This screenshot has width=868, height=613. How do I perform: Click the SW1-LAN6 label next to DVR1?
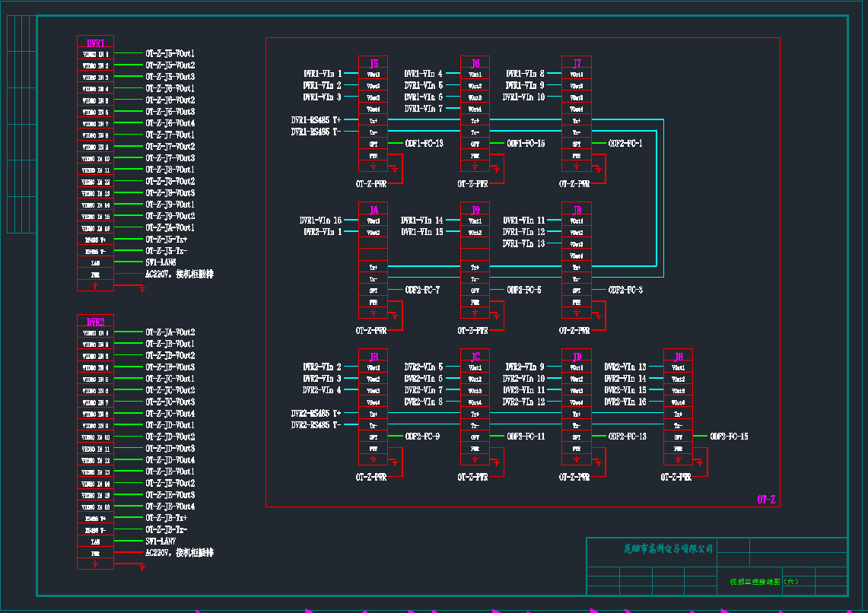(x=161, y=262)
